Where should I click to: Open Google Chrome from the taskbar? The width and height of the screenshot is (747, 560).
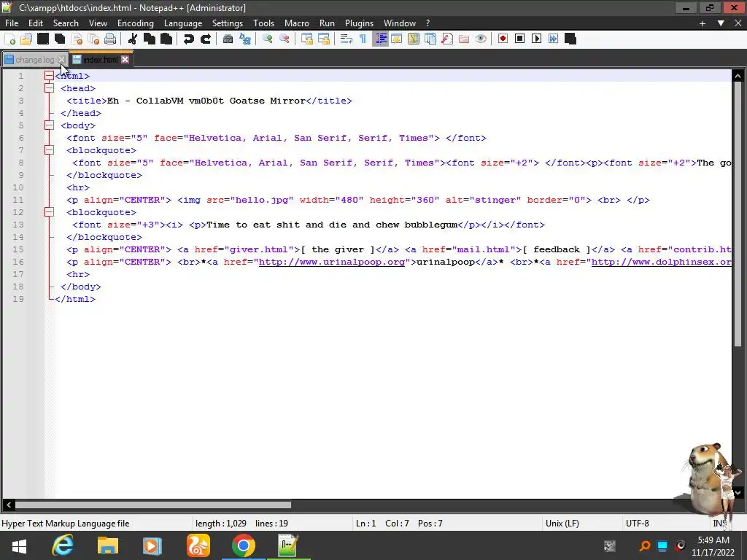click(x=244, y=545)
